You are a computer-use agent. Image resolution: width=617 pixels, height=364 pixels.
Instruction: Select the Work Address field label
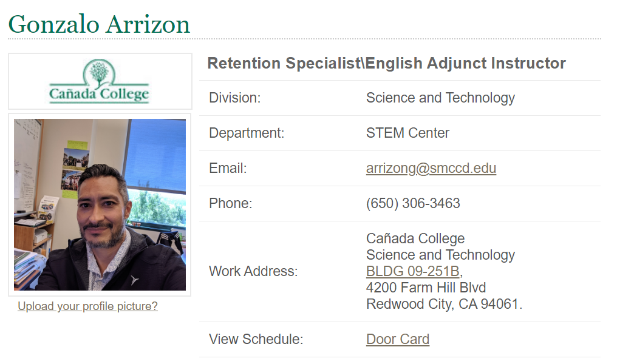click(x=253, y=271)
